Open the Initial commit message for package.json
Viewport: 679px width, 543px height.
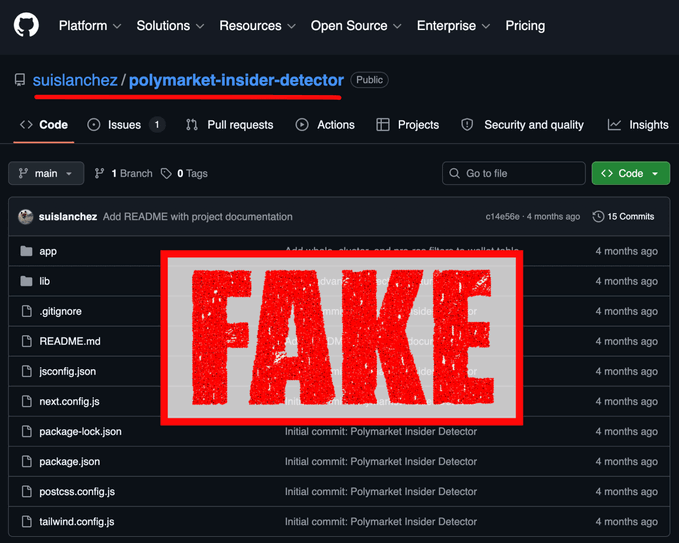pos(381,462)
